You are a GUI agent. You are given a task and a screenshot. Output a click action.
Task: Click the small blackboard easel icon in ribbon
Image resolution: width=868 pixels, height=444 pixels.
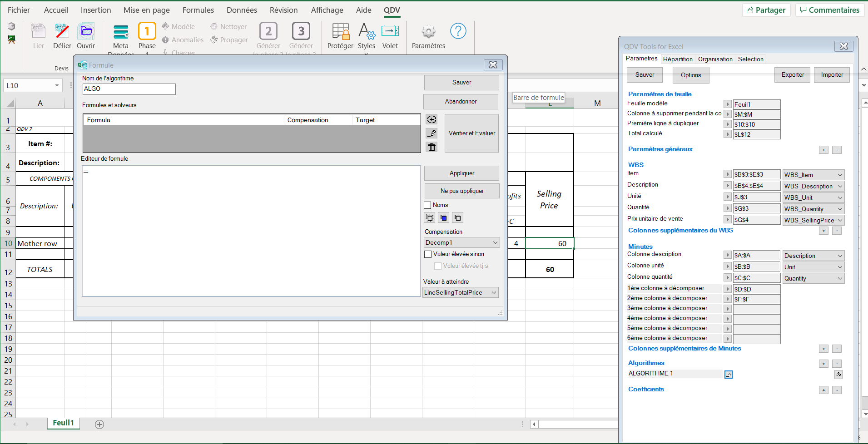click(11, 39)
